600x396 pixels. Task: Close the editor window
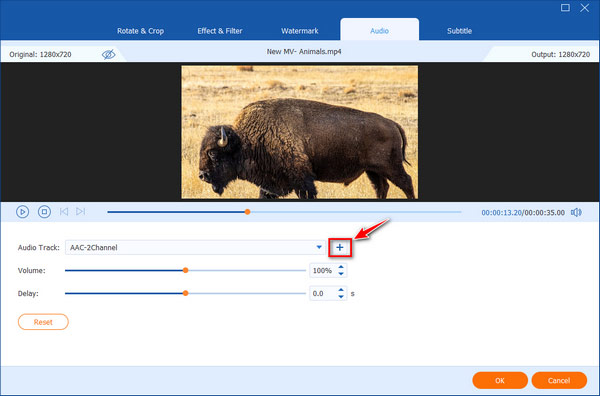585,8
